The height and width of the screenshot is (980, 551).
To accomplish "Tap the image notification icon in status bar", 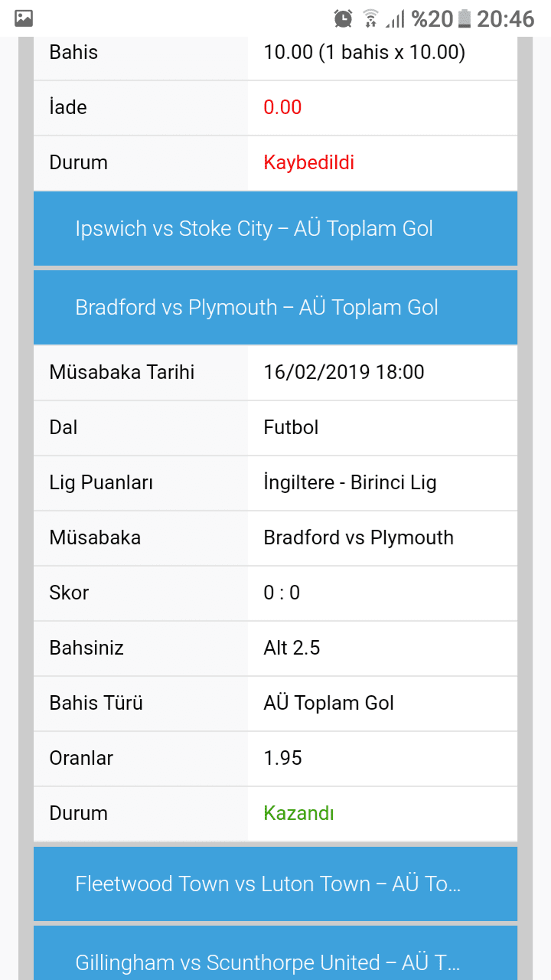I will click(x=24, y=18).
